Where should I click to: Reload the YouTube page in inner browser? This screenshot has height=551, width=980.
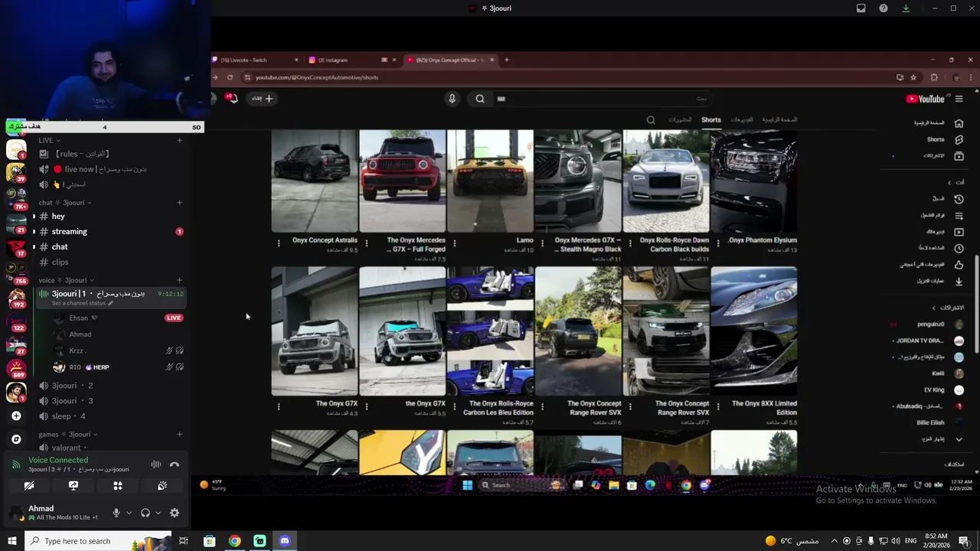pyautogui.click(x=230, y=77)
